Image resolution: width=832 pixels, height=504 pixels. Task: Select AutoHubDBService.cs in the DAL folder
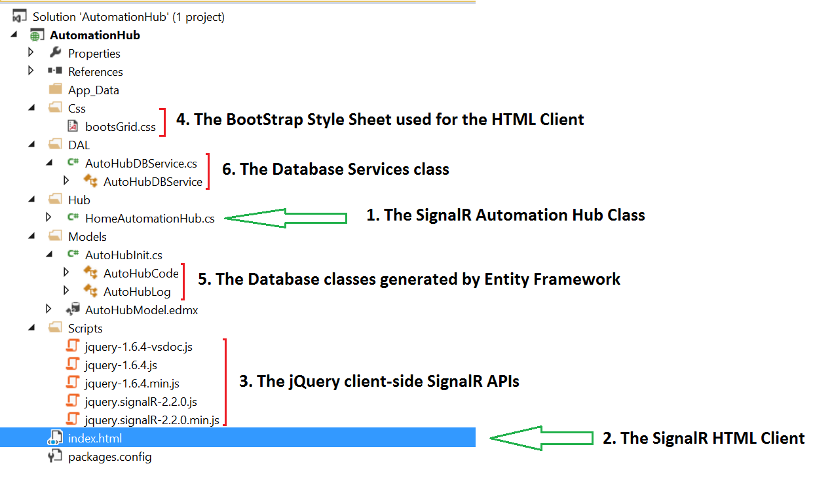pyautogui.click(x=140, y=163)
